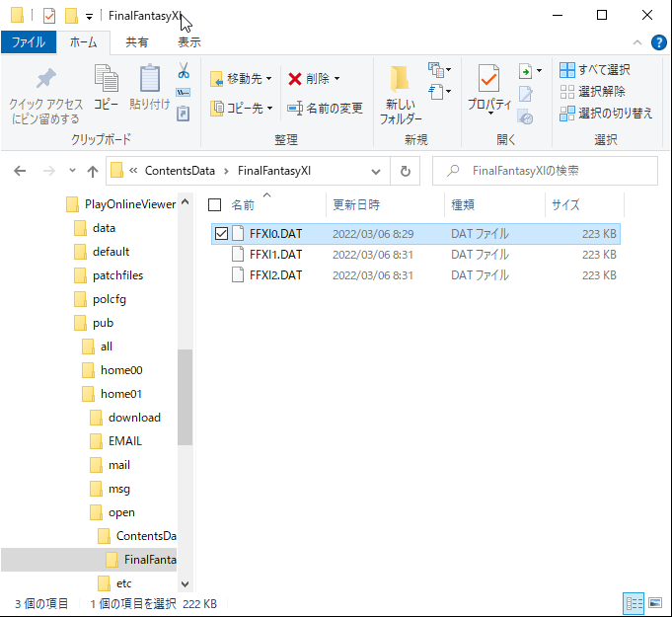Toggle the select-all header checkbox
This screenshot has height=617, width=672.
click(x=214, y=205)
